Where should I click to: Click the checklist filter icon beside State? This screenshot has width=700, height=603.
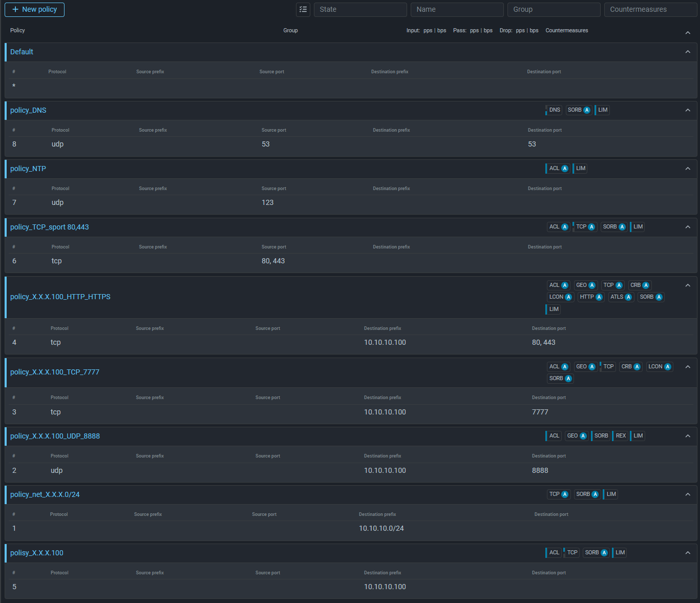coord(303,9)
